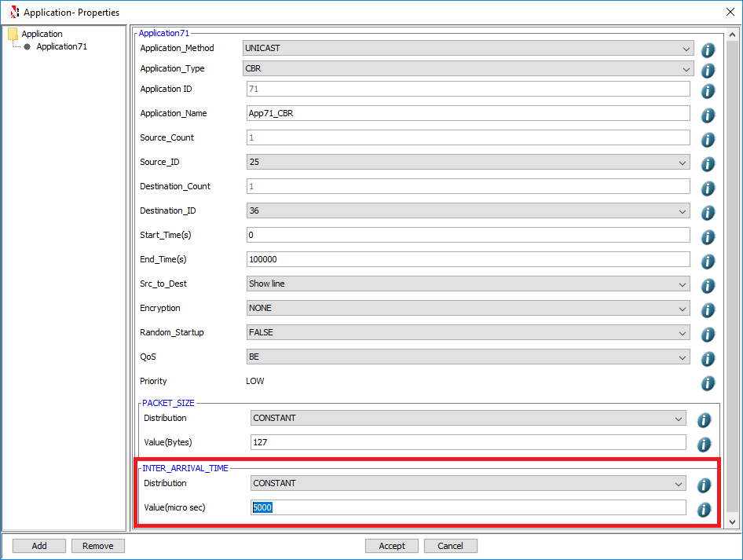Screen dimensions: 743x560
Task: Open info for the QoS field
Action: 708,358
